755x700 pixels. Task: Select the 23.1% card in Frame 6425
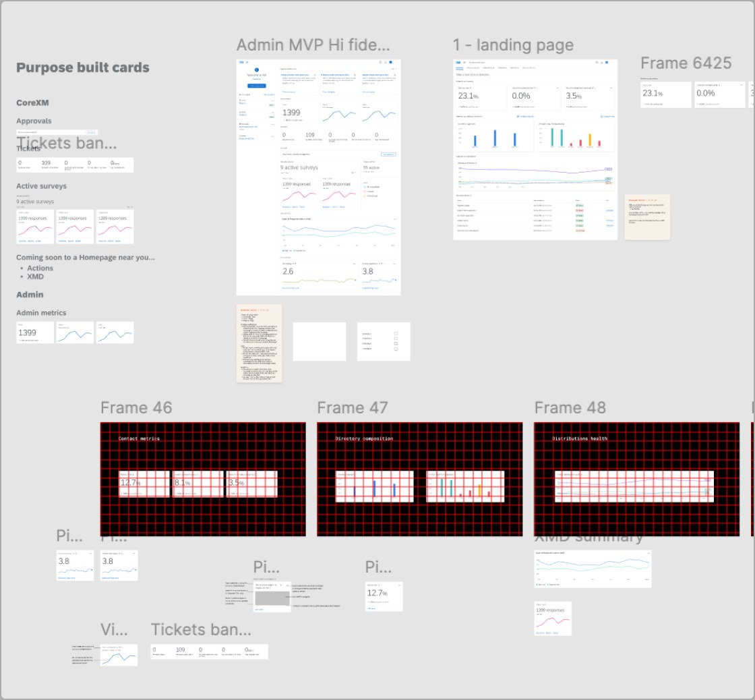pyautogui.click(x=665, y=94)
